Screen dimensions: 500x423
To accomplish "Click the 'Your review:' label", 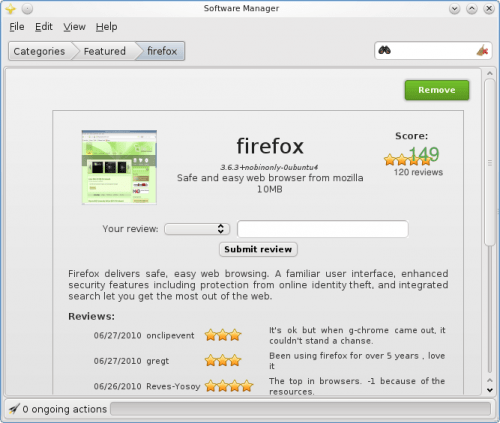I will (130, 229).
